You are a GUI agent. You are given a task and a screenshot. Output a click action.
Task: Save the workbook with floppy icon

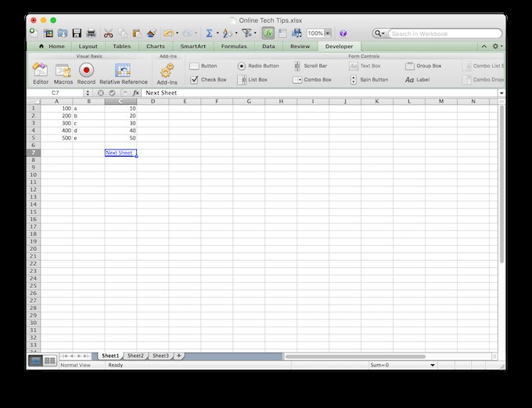(77, 34)
